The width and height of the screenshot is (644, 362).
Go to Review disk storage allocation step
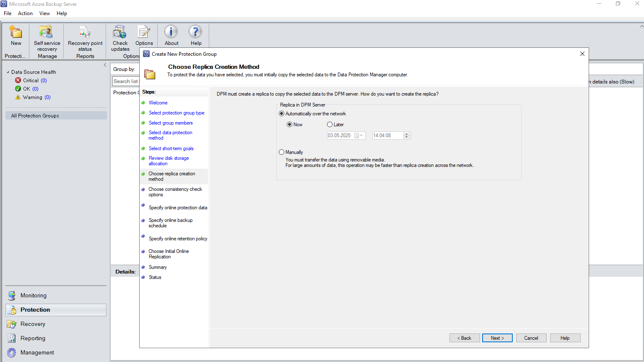(169, 161)
